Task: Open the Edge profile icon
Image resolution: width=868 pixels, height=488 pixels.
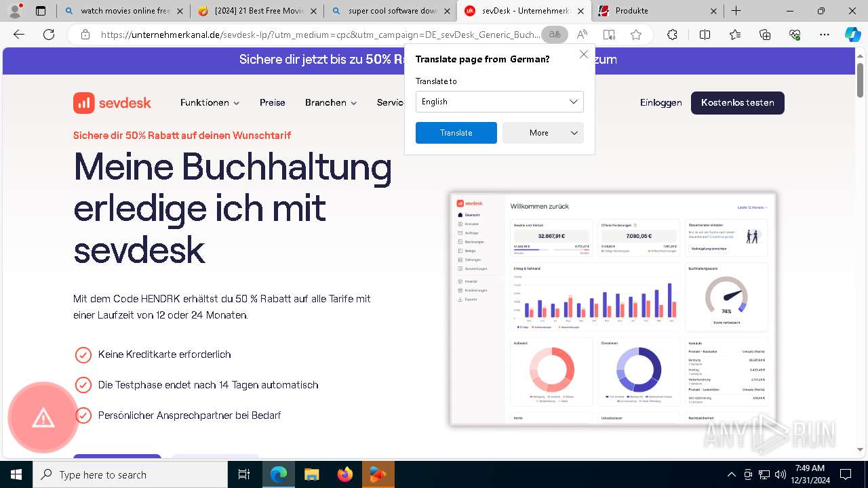Action: point(15,11)
